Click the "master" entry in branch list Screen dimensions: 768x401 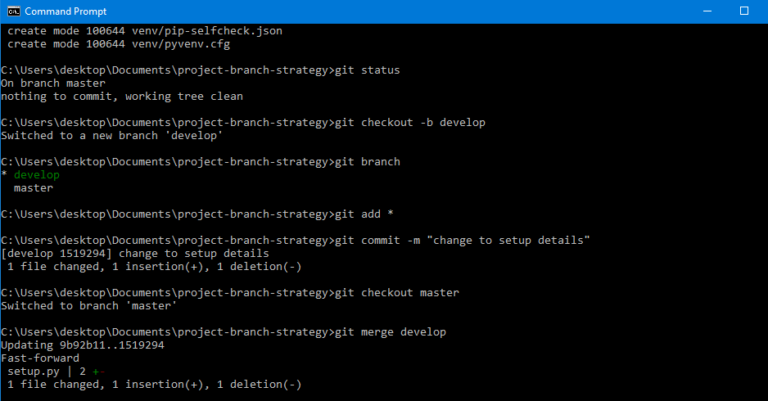tap(33, 188)
